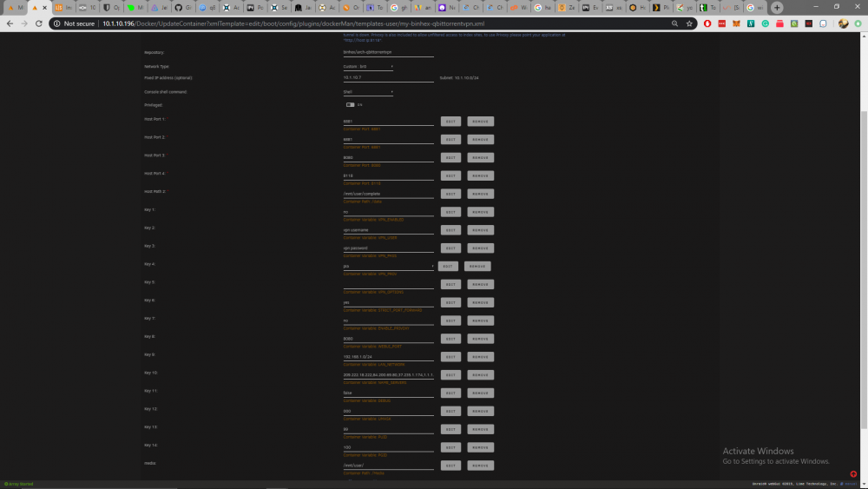The height and width of the screenshot is (489, 868).
Task: Click the address bar URL
Action: click(293, 23)
